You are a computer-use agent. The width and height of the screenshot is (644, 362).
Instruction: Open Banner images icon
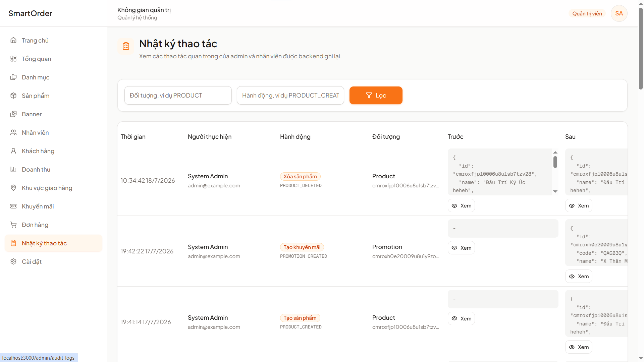click(13, 114)
